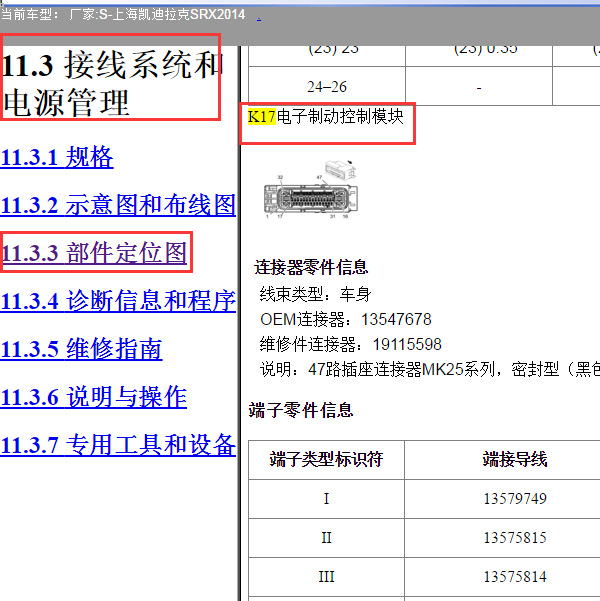Open the 11.3.5 维修指南 link

(81, 349)
